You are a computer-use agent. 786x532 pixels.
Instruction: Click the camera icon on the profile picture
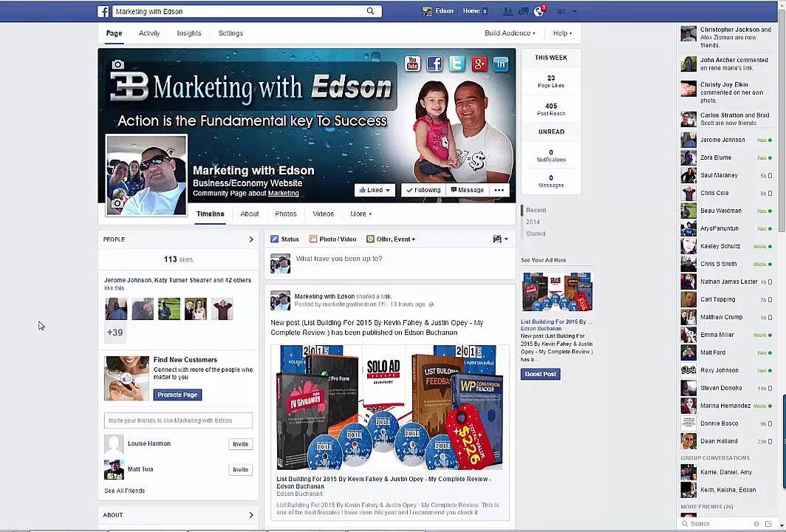pyautogui.click(x=117, y=203)
